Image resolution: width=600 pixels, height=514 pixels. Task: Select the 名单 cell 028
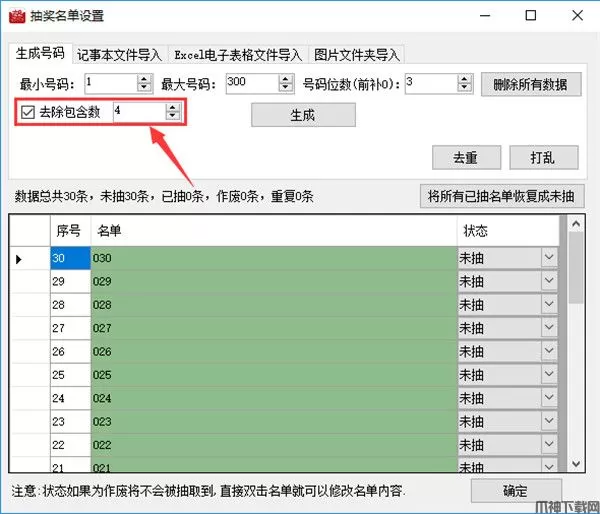pyautogui.click(x=274, y=305)
